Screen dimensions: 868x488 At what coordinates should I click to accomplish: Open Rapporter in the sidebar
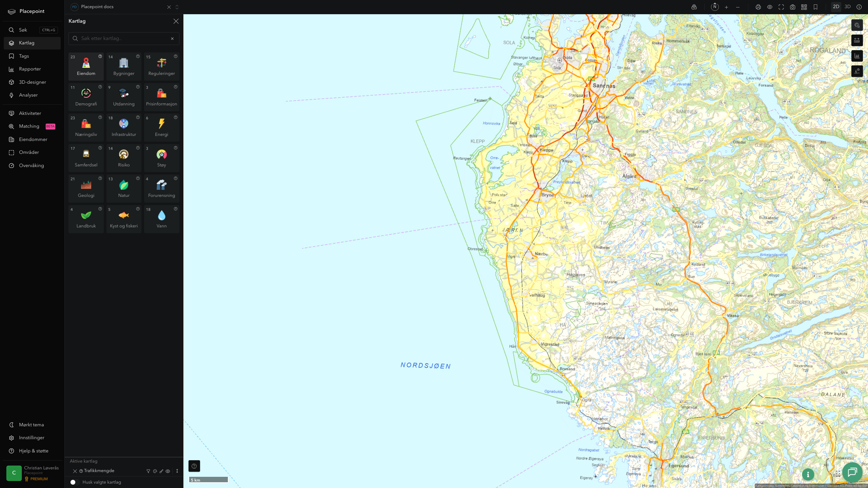tap(32, 69)
